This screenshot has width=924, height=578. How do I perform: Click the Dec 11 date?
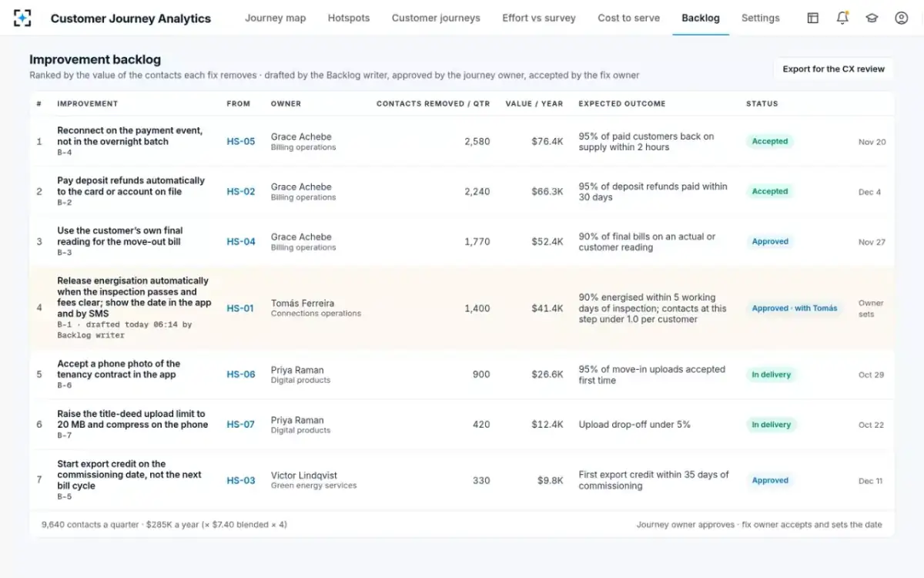[870, 481]
